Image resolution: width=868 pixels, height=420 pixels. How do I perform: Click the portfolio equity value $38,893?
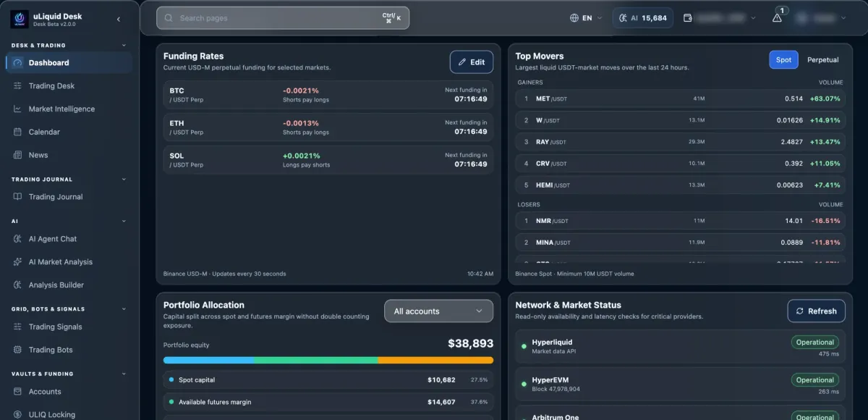(x=470, y=344)
